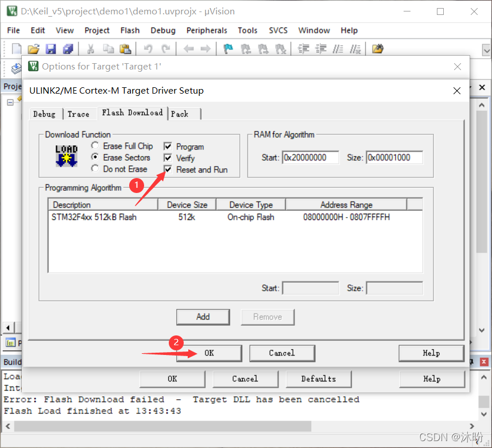
Task: Click the RAM for Algorithm Start field
Action: click(311, 157)
